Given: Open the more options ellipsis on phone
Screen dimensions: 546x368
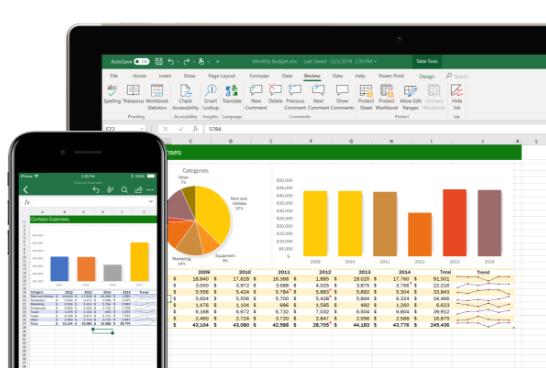Looking at the screenshot, I should 150,190.
